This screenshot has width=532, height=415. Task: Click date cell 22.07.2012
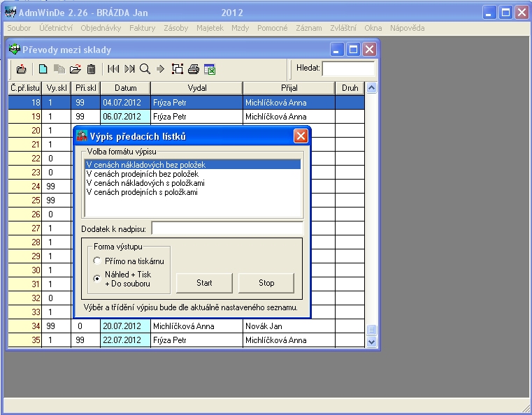tap(126, 340)
